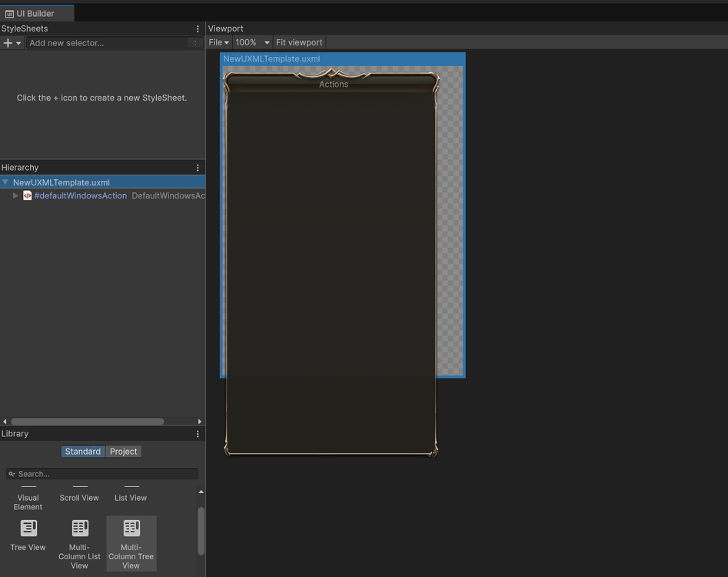728x577 pixels.
Task: Click the UXML icon beside #defaultWindowsAction
Action: (x=28, y=196)
